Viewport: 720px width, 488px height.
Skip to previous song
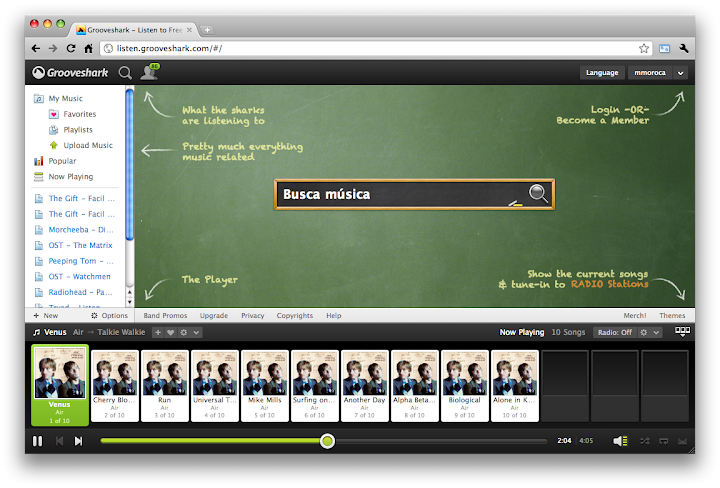[59, 441]
